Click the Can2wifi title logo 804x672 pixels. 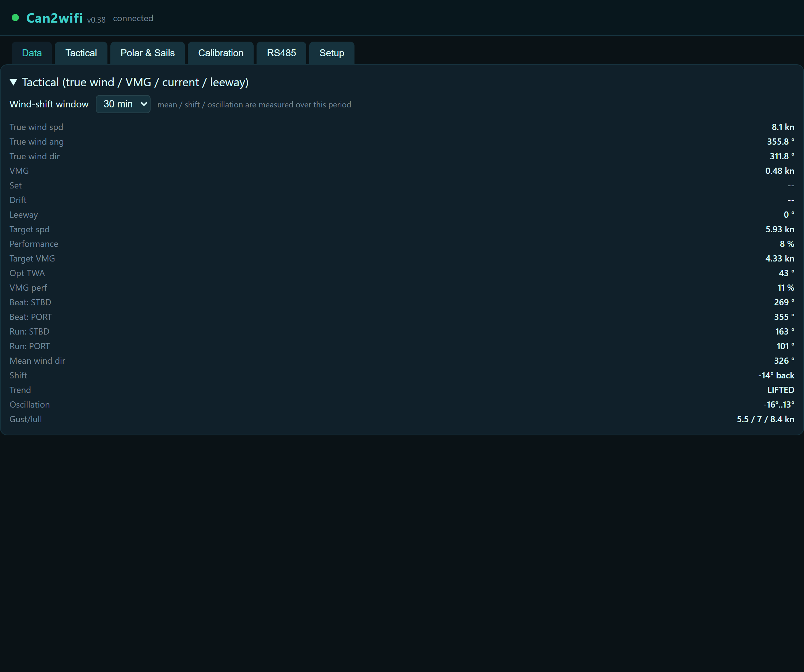point(54,18)
